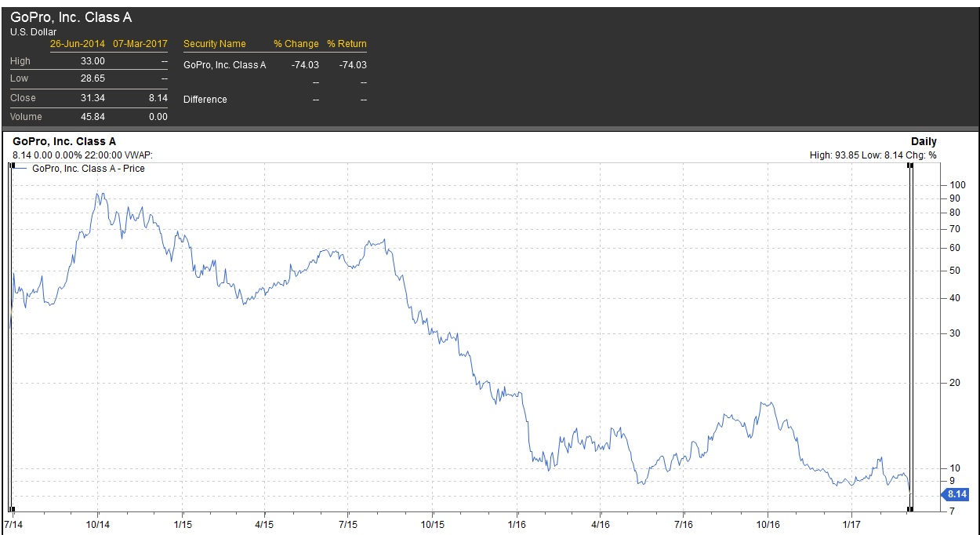Screen dimensions: 980x535
Task: Click the 10/15 x-axis date label
Action: click(x=433, y=523)
